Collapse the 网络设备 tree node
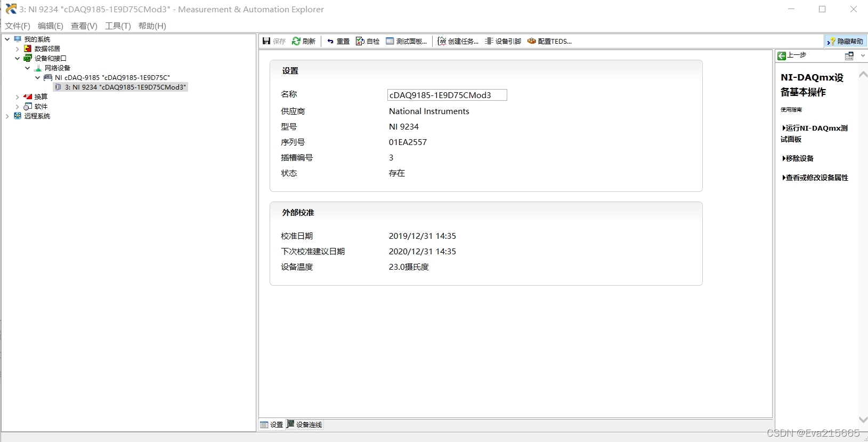This screenshot has height=442, width=868. [28, 68]
